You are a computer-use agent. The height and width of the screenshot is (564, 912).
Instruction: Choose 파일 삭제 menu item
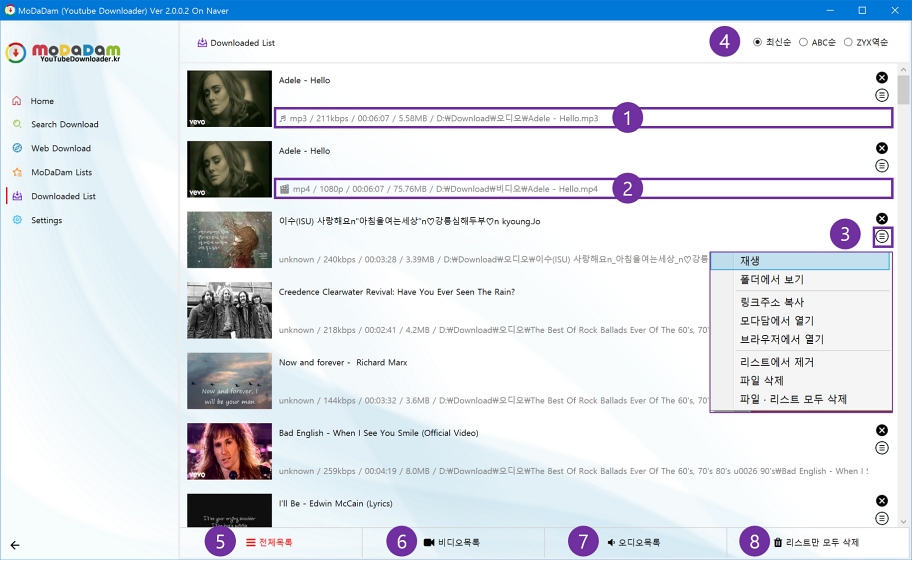click(801, 381)
